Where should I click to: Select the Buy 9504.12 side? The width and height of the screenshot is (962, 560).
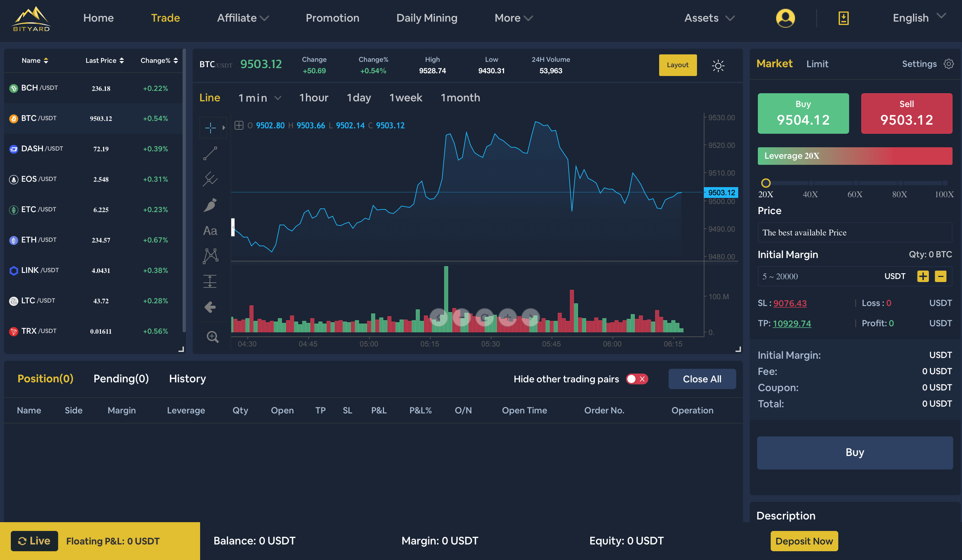click(x=803, y=113)
